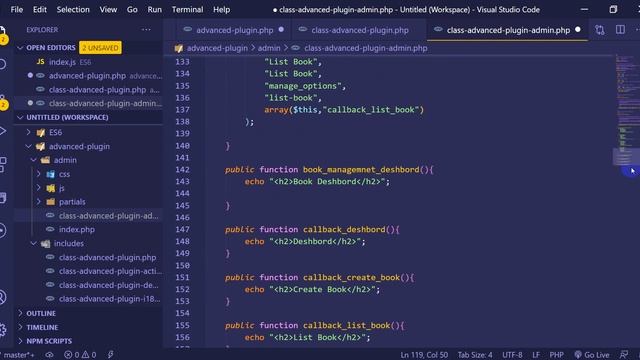Click the master branch status item
This screenshot has height=360, width=640.
pos(19,355)
